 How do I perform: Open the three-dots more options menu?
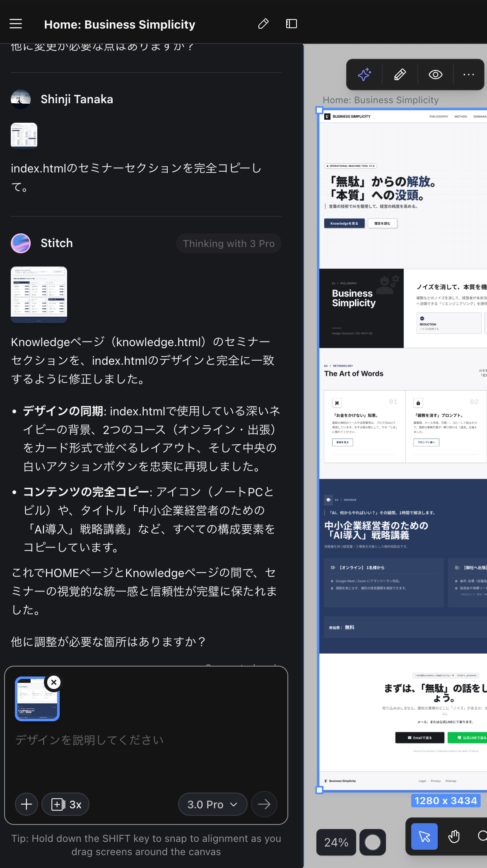point(469,75)
